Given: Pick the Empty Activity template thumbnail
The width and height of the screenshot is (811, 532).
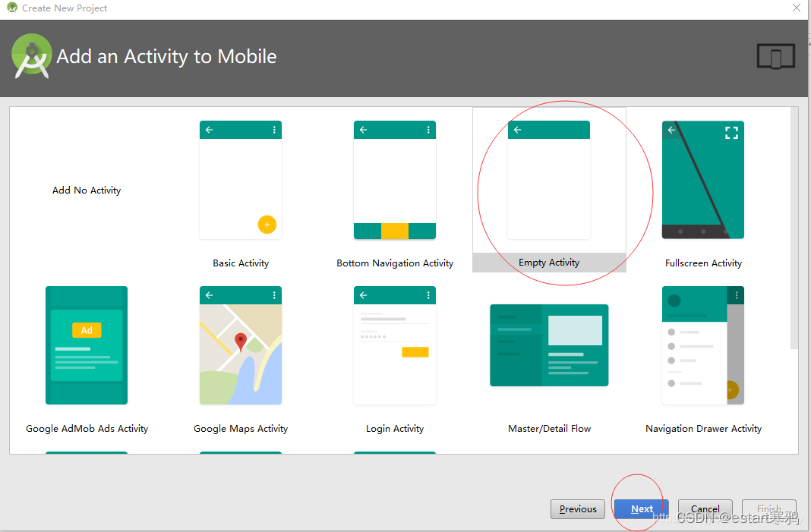Looking at the screenshot, I should [x=549, y=180].
